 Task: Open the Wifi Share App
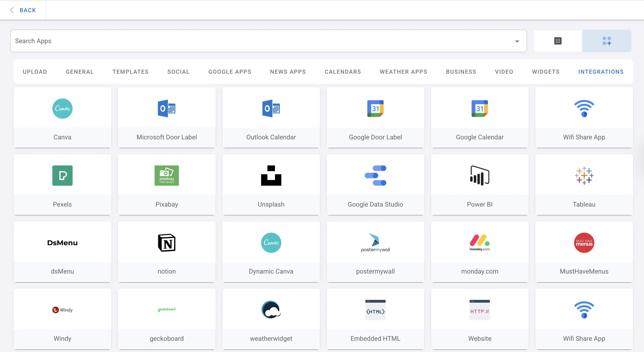coord(584,118)
